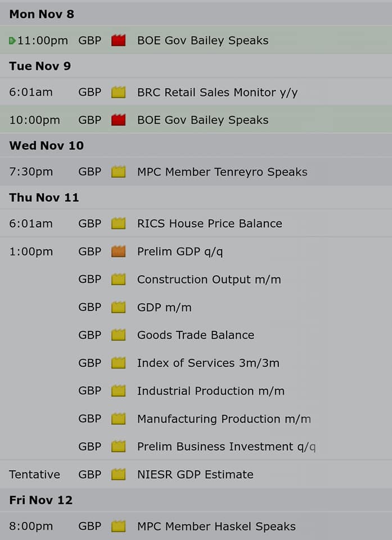Click yellow impact icon for NIESR GDP Estimate
The width and height of the screenshot is (392, 540).
(118, 474)
